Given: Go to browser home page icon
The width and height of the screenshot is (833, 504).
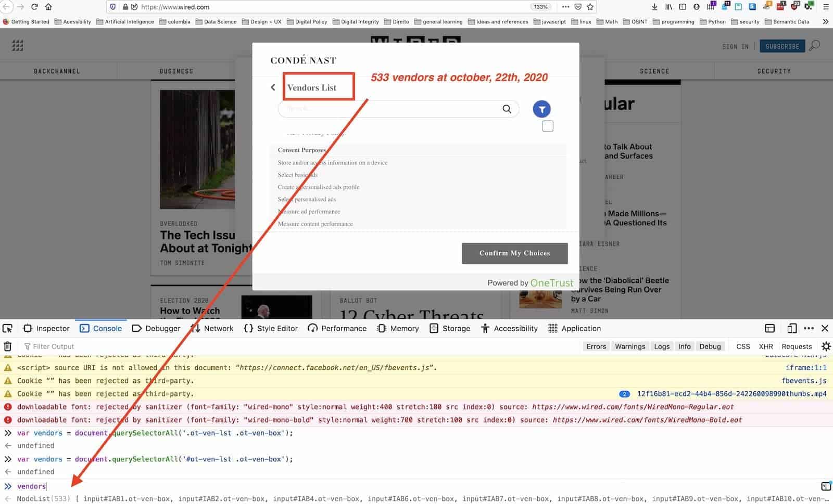Looking at the screenshot, I should [48, 7].
